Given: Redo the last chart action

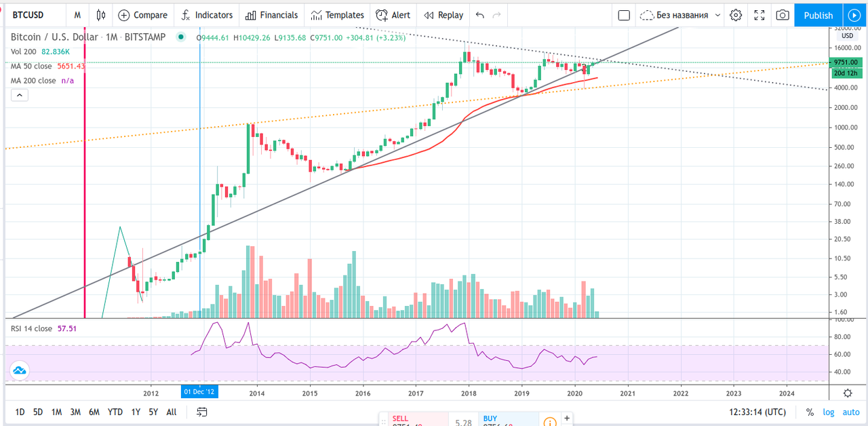Looking at the screenshot, I should (x=497, y=15).
